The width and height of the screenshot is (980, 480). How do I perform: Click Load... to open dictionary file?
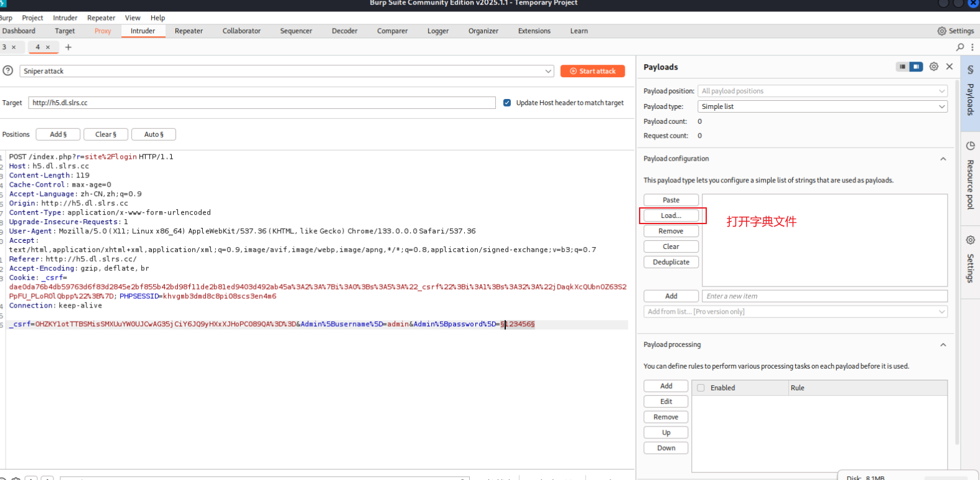coord(671,215)
